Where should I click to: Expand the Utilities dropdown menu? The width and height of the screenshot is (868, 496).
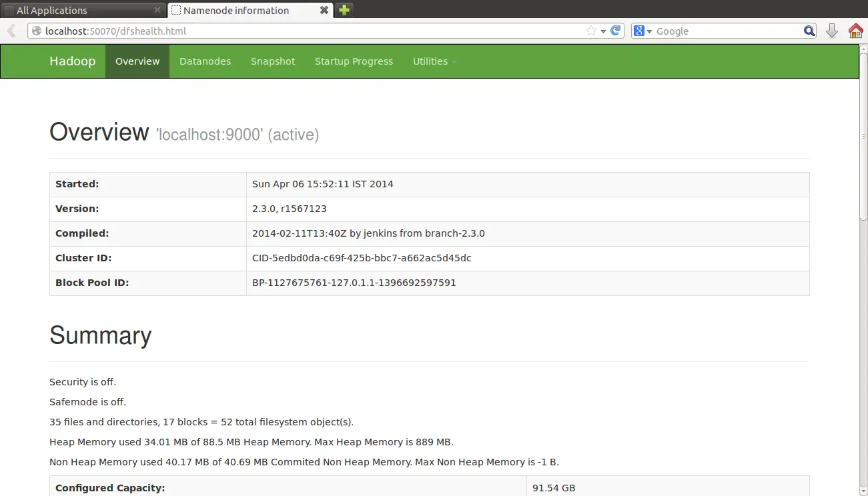(434, 61)
